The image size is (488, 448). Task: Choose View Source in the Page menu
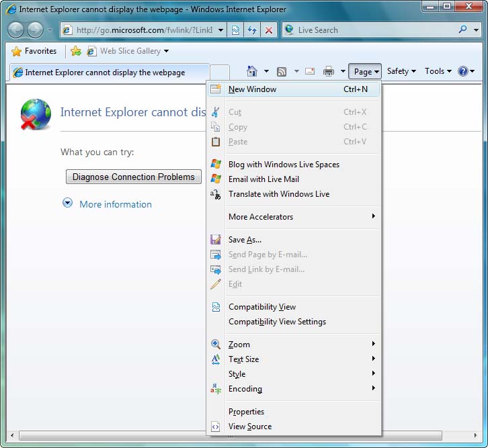[250, 427]
